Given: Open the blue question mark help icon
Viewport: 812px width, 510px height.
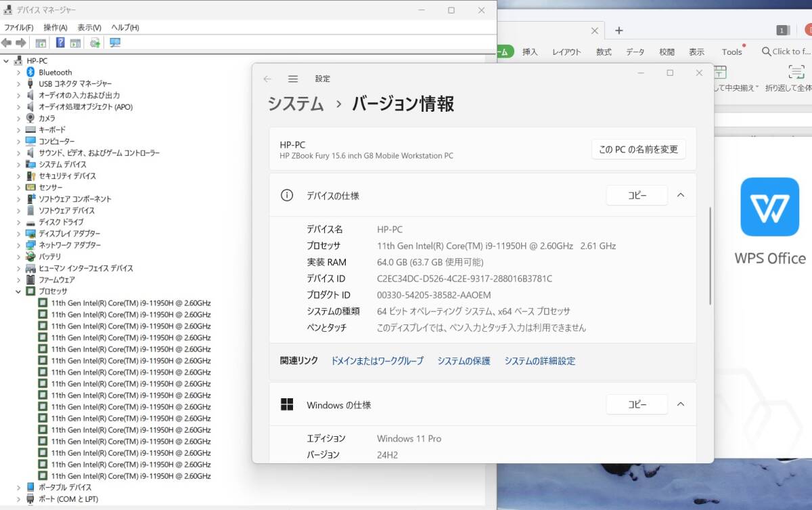Looking at the screenshot, I should point(60,43).
